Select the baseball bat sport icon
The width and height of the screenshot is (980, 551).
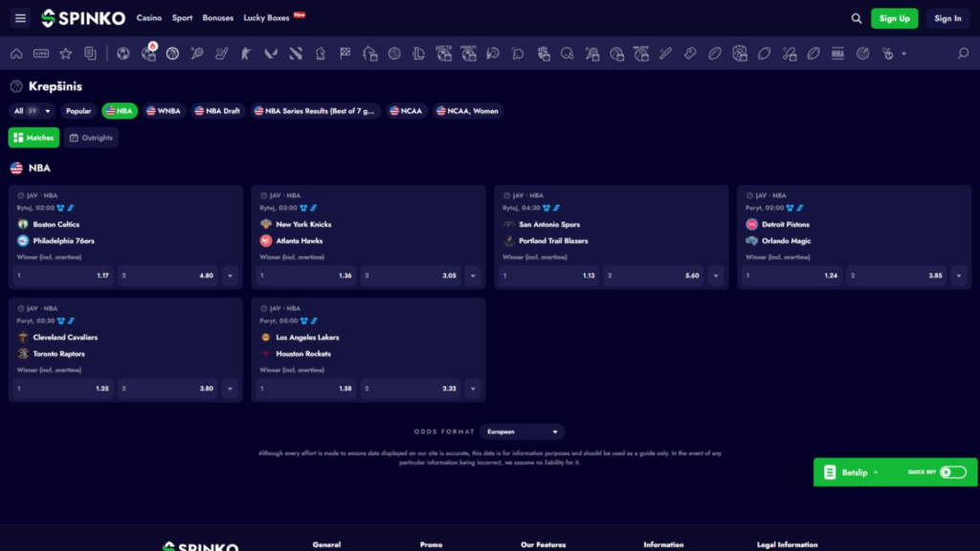pos(666,54)
